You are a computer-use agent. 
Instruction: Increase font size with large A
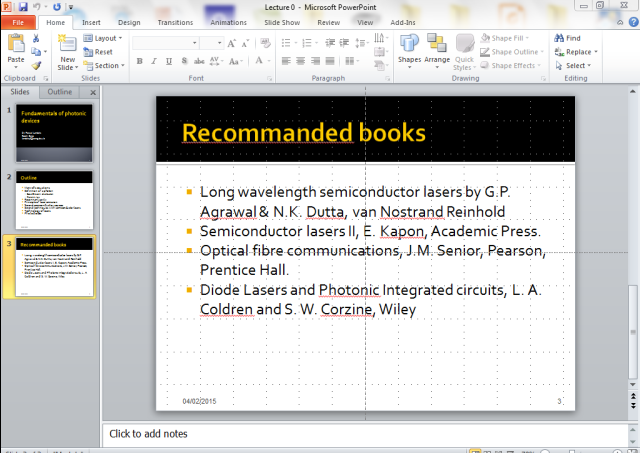(231, 43)
